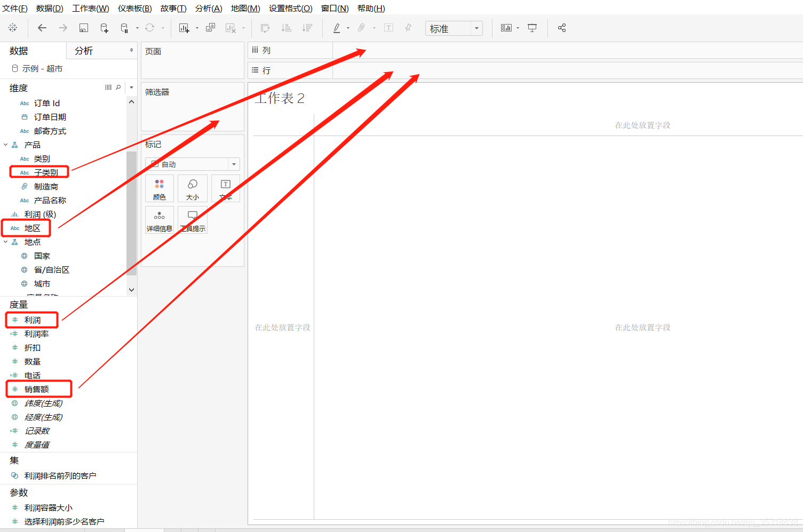The height and width of the screenshot is (532, 803).
Task: Collapse the 产品 hierarchy
Action: (x=6, y=145)
